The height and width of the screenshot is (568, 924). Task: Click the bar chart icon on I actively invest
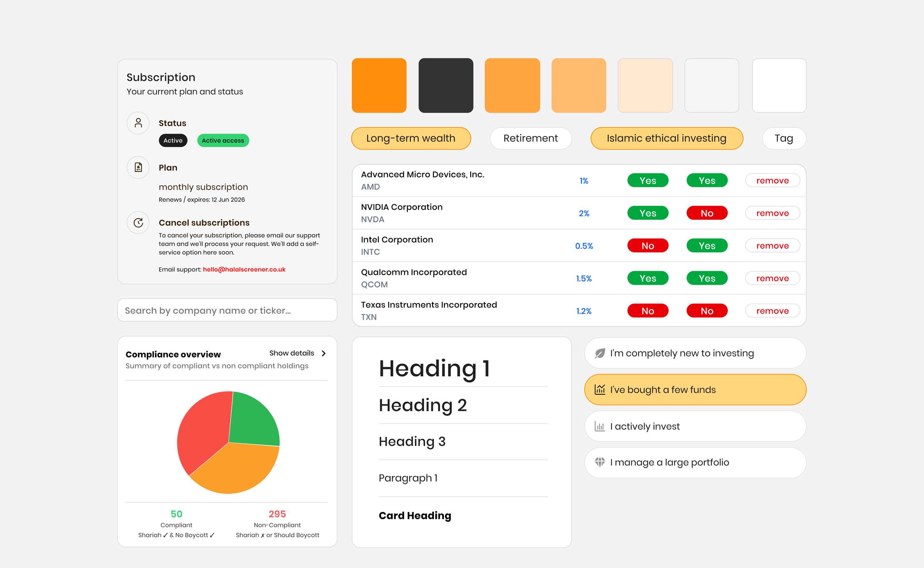[600, 427]
